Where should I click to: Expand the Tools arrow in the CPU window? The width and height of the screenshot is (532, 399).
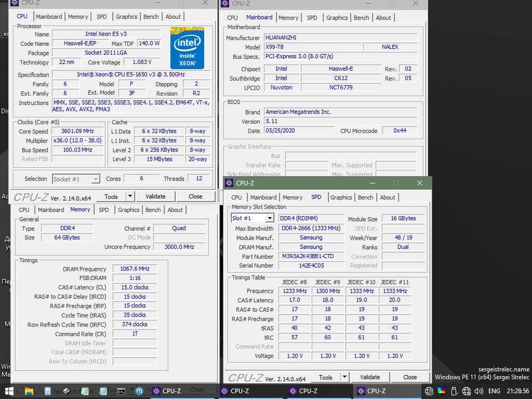[x=130, y=196]
